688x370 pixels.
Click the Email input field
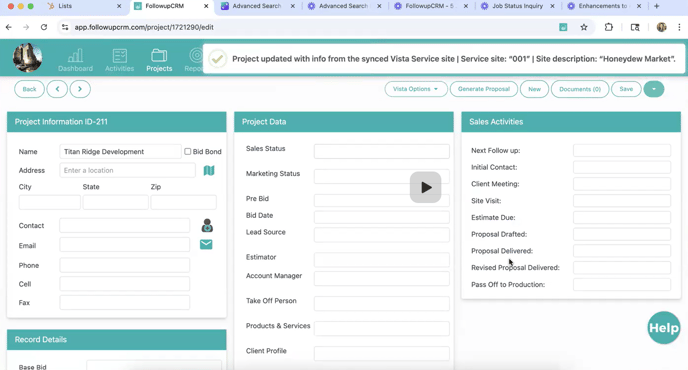pyautogui.click(x=125, y=244)
